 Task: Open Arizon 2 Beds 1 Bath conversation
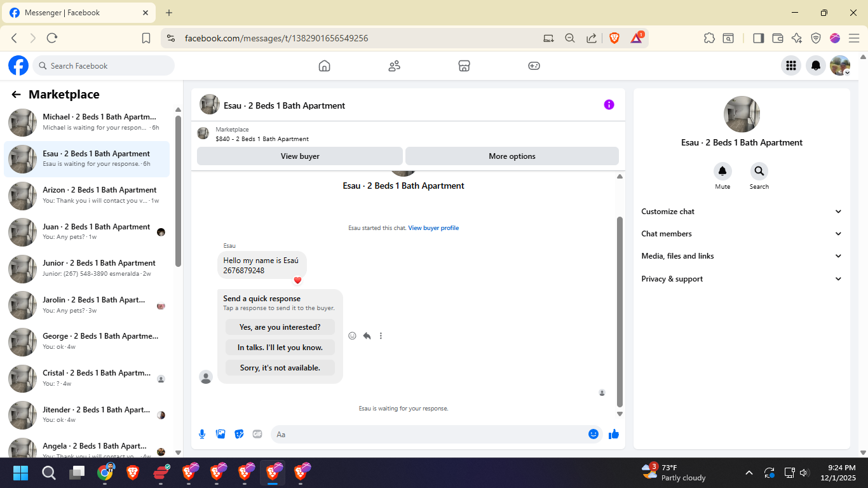[x=87, y=195]
